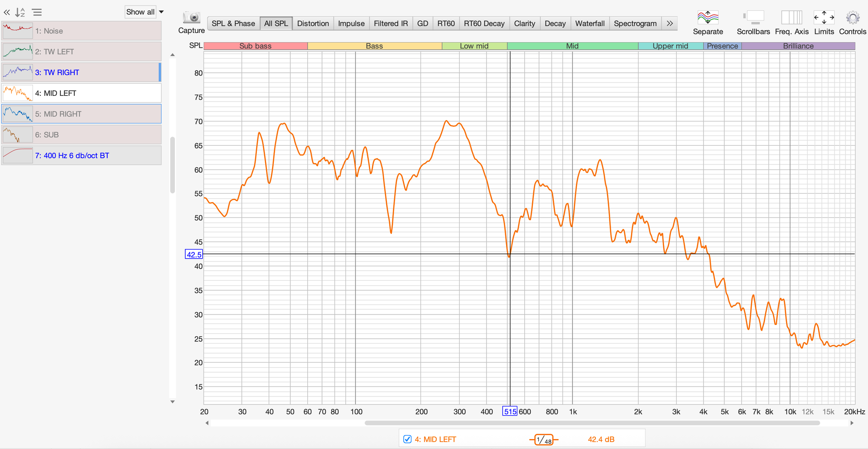Open the Controls gear icon
The height and width of the screenshot is (449, 868).
[852, 18]
